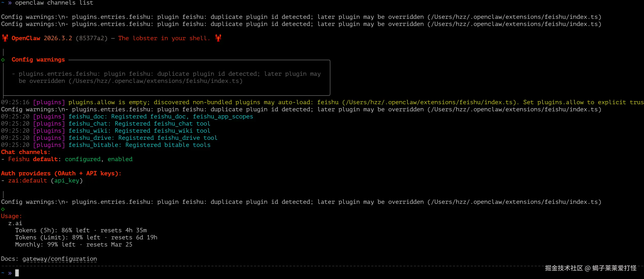
Task: Click the 'Chat channels:' heading
Action: coord(26,152)
